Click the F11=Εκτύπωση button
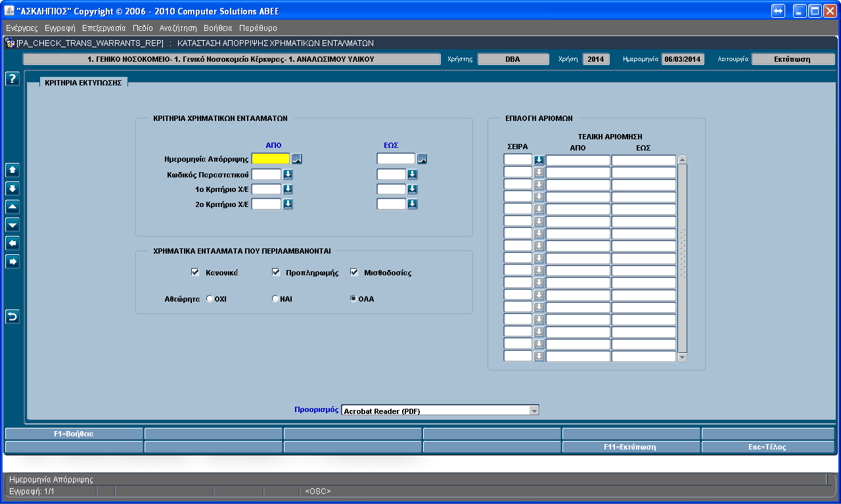Viewport: 841px width, 504px height. coord(631,447)
